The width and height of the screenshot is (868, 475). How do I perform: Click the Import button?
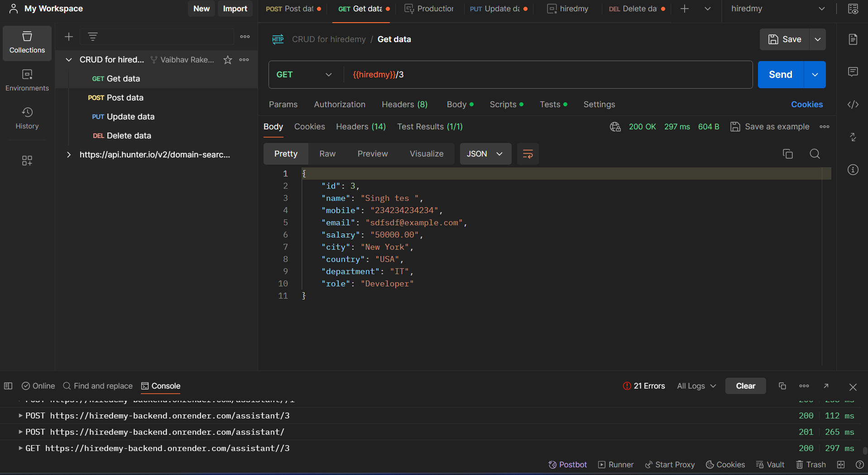pyautogui.click(x=235, y=9)
